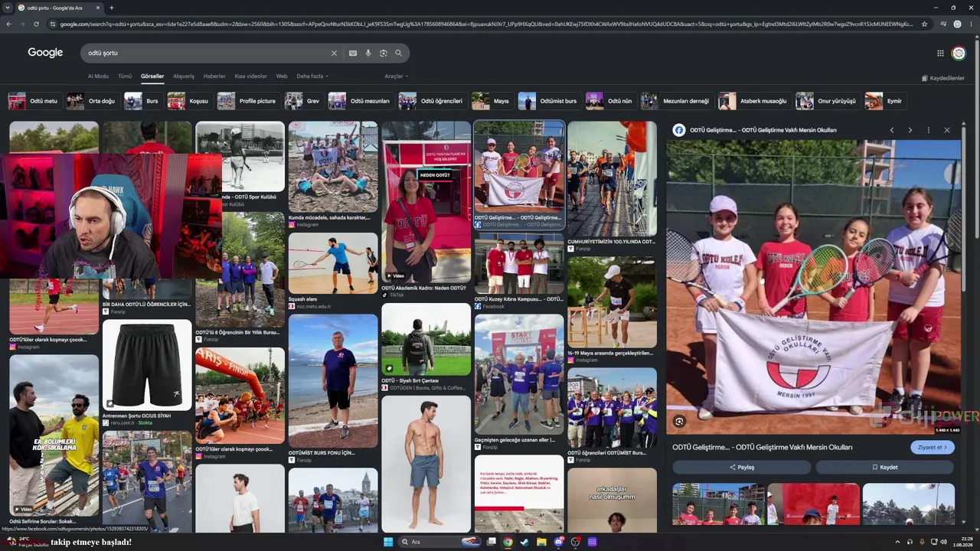Open Steam from the taskbar
The height and width of the screenshot is (551, 980).
524,542
